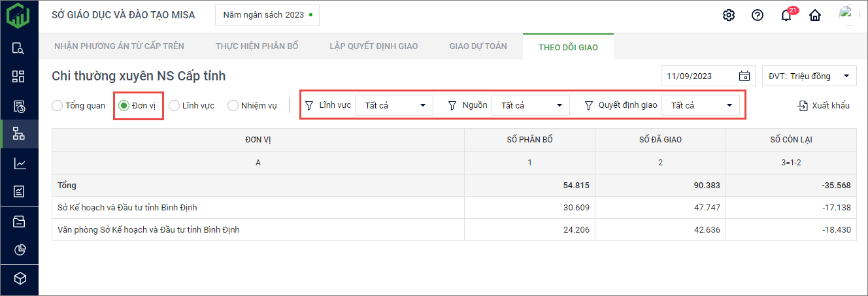Click the calendar icon in date field
868x296 pixels.
tap(744, 76)
